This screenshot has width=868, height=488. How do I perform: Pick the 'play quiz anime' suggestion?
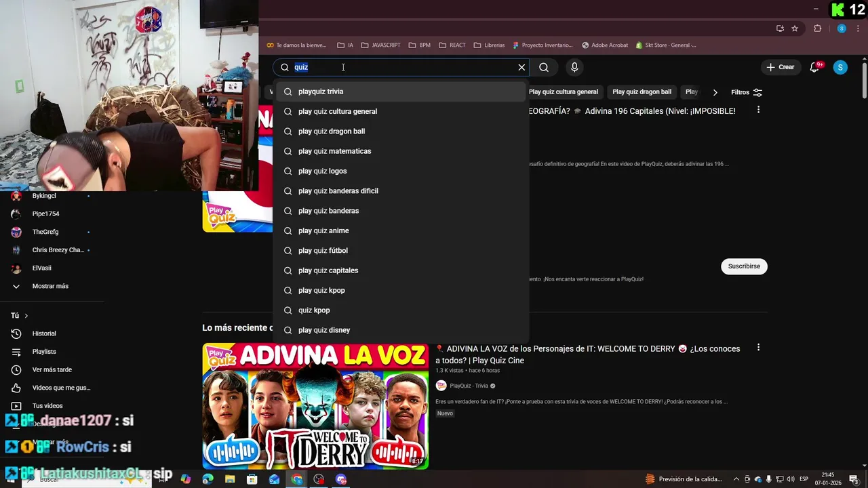[401, 230]
